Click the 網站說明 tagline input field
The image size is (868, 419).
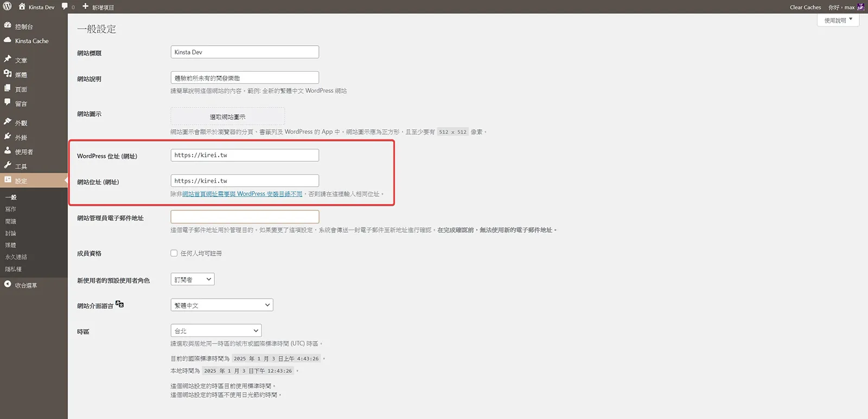(245, 78)
